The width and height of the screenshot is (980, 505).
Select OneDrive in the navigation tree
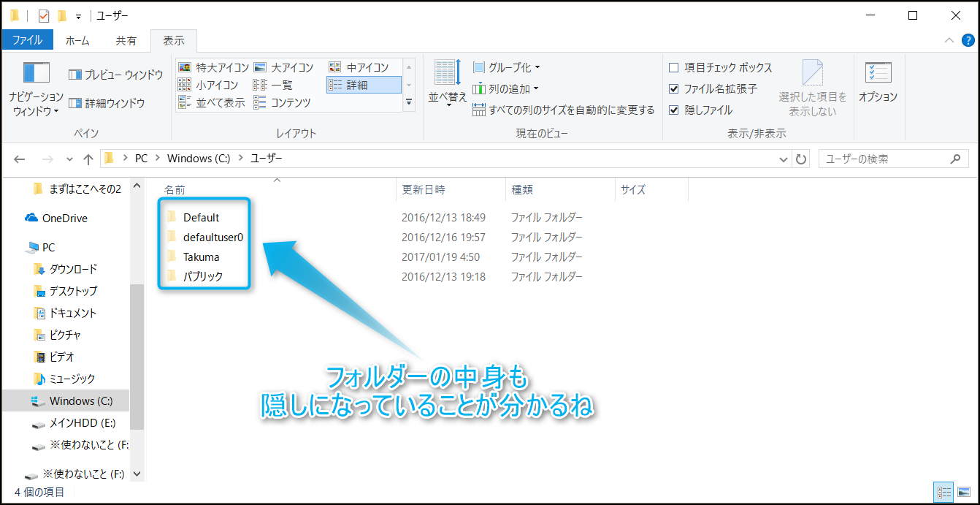click(x=64, y=218)
